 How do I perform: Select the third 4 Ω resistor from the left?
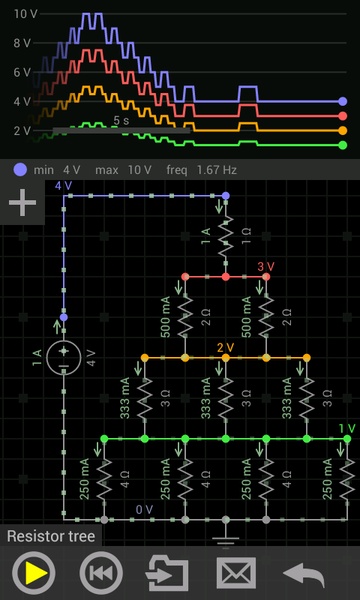click(266, 479)
